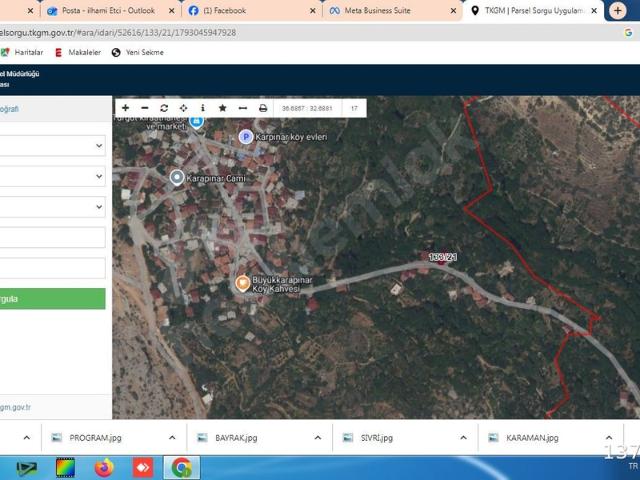
Task: Refresh the map with the reload icon
Action: tap(164, 108)
